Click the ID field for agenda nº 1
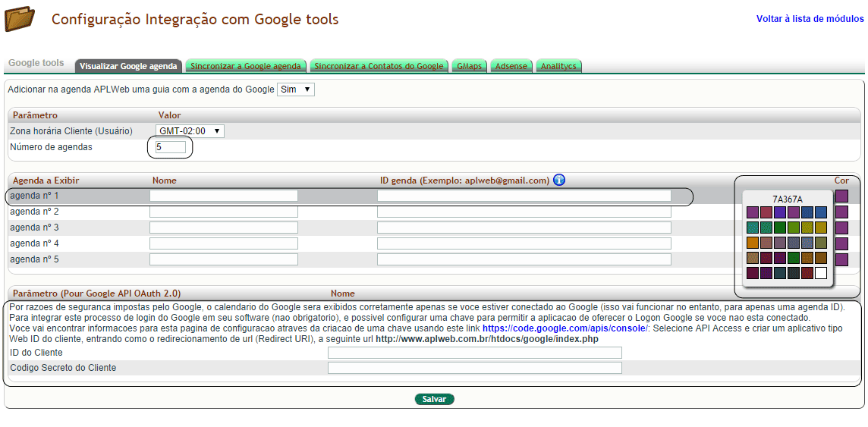This screenshot has width=868, height=427. click(524, 196)
